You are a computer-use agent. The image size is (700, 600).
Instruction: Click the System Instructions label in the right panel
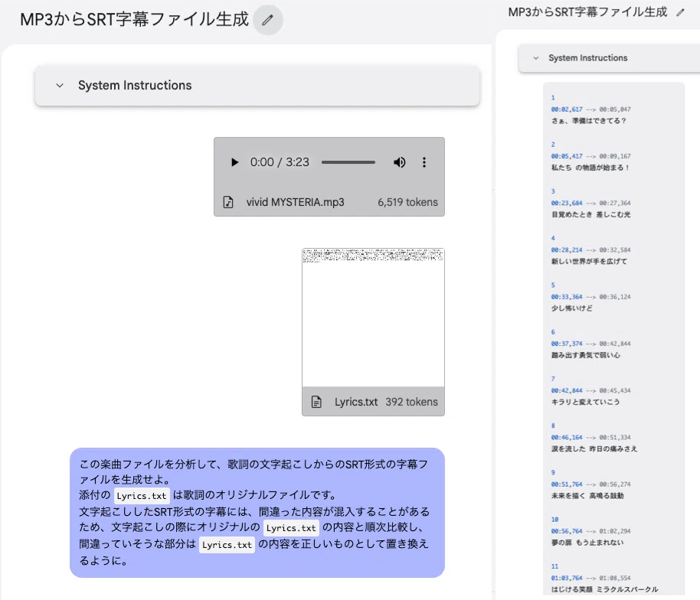click(588, 58)
